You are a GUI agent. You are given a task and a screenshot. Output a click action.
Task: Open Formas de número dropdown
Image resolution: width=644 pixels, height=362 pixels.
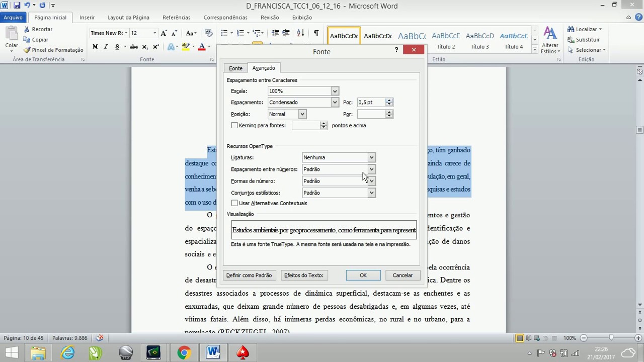coord(371,181)
